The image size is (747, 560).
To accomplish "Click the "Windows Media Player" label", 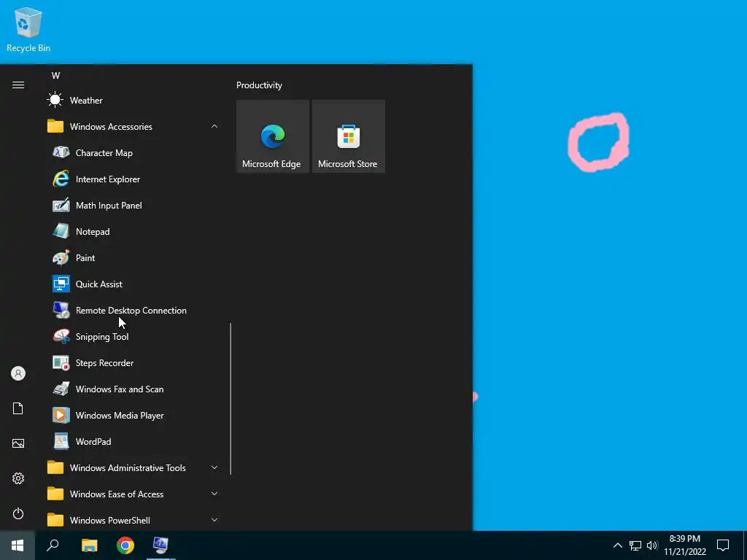I will (120, 415).
